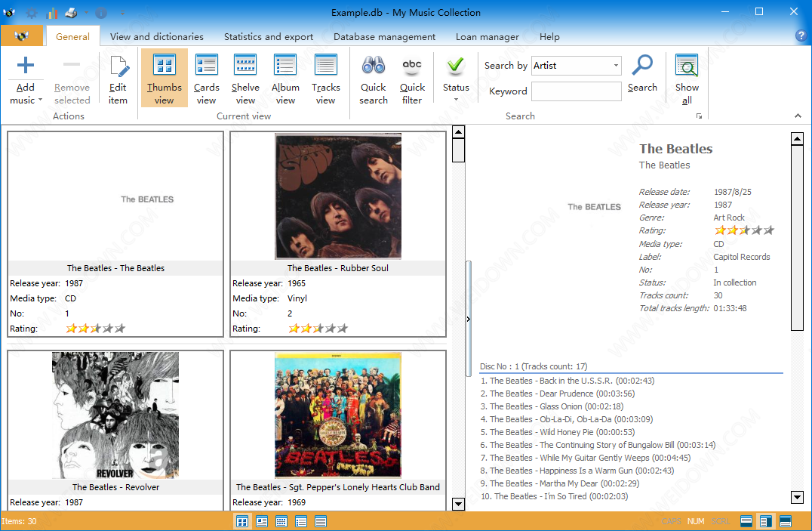Viewport: 812px width, 531px height.
Task: Focus the Keyword input field
Action: [576, 91]
